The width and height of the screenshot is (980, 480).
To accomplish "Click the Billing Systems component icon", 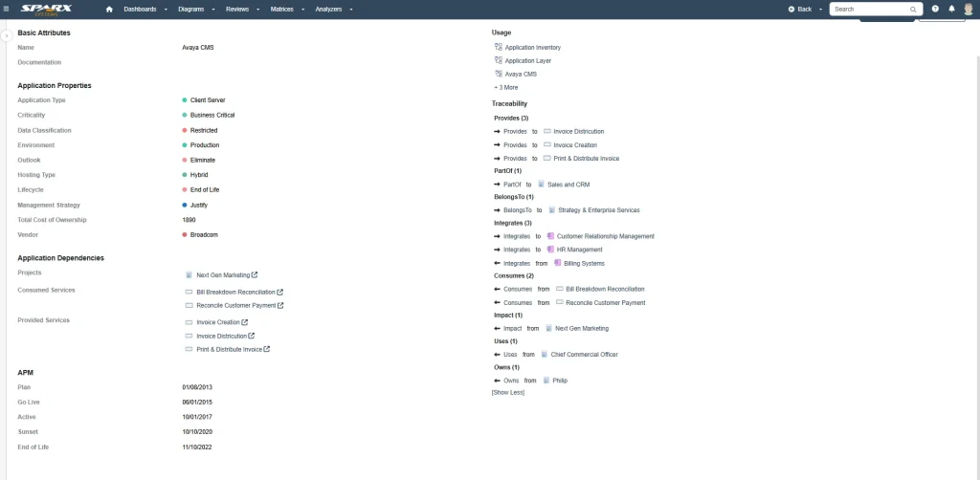I will click(x=558, y=263).
